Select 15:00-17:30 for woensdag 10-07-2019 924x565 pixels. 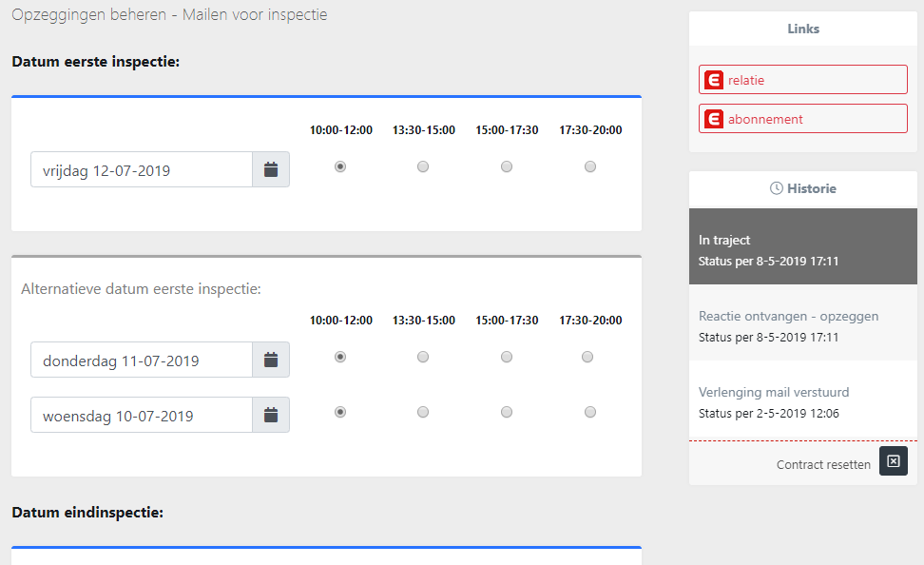tap(507, 412)
